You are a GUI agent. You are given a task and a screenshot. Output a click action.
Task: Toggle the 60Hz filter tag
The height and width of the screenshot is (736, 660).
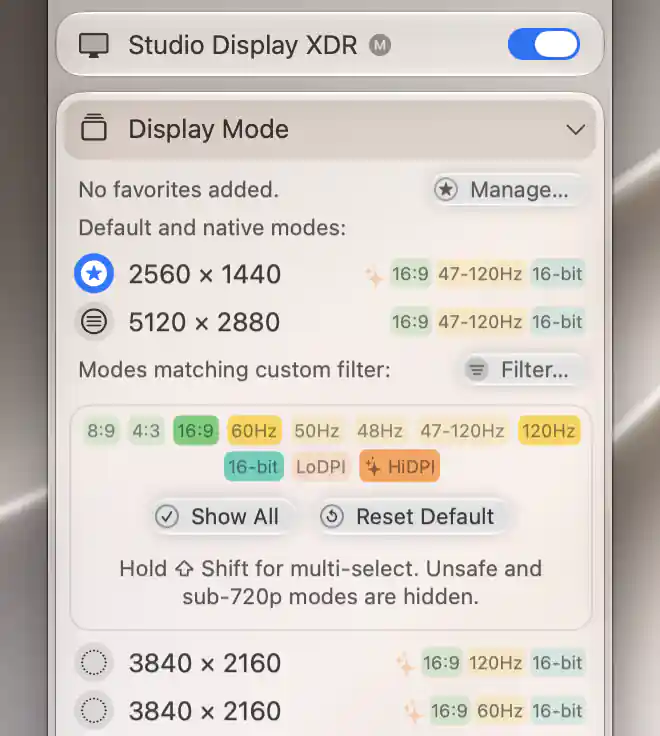254,430
